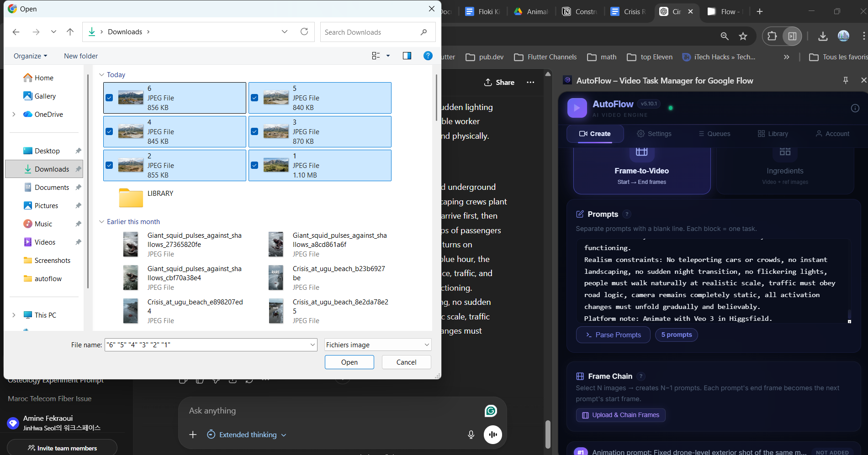This screenshot has width=868, height=455.
Task: Toggle the preview pane in the dialog
Action: tap(406, 56)
